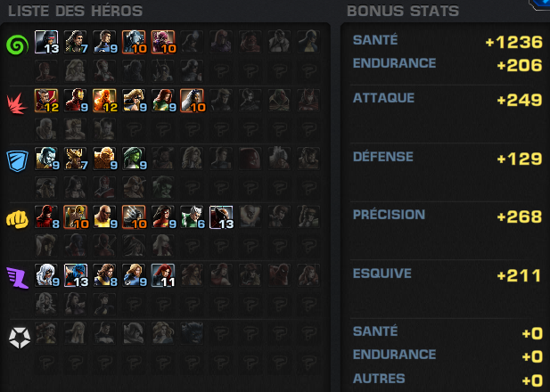The height and width of the screenshot is (392, 550).
Task: Choose Quicksilver level 6 hero portrait
Action: click(x=193, y=217)
